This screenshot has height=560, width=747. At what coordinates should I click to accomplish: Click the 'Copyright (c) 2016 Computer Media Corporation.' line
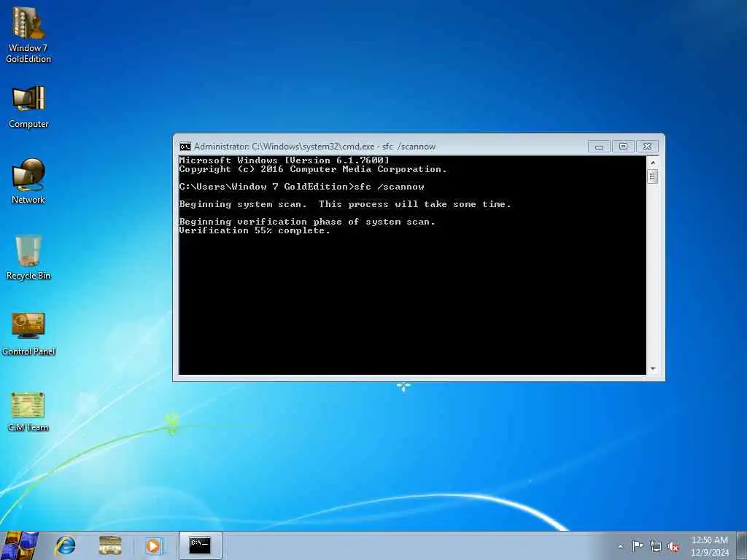point(313,169)
